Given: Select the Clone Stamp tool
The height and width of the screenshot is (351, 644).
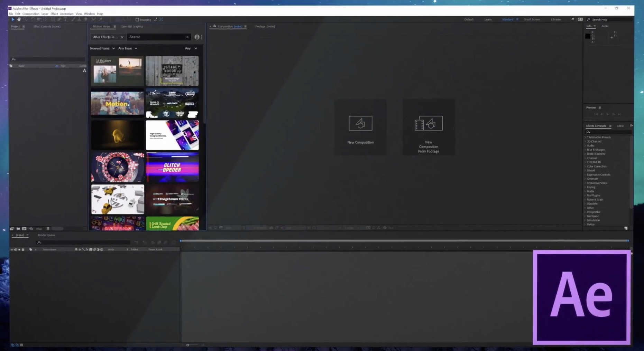Looking at the screenshot, I should 79,19.
